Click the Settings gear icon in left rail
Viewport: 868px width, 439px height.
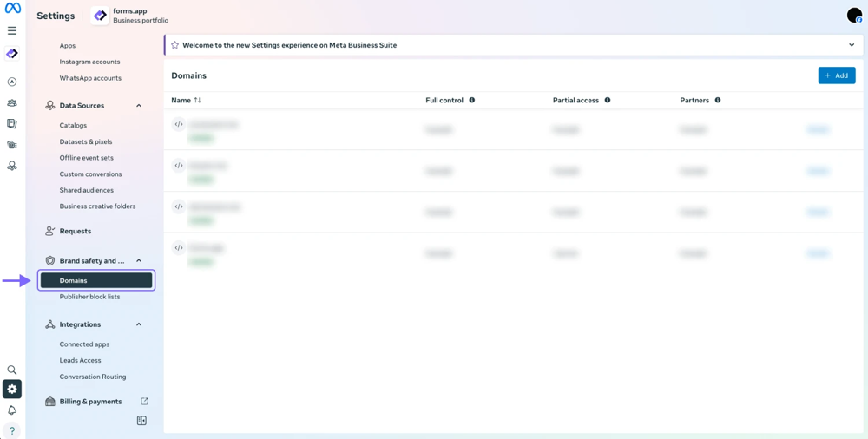[x=12, y=390]
